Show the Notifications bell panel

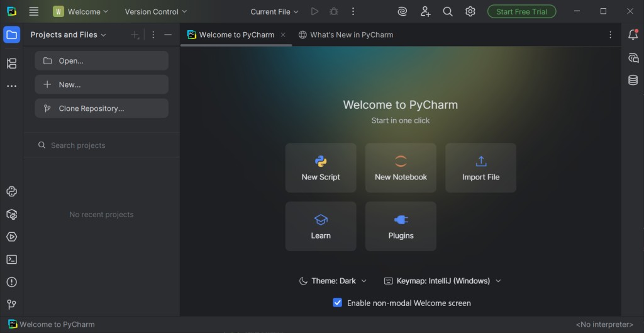coord(633,35)
